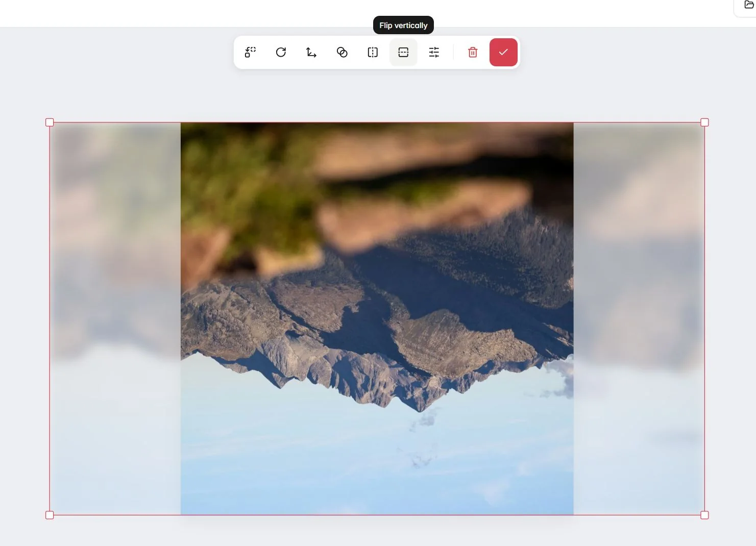Open the adjustment sliders settings icon
756x546 pixels.
coord(434,52)
